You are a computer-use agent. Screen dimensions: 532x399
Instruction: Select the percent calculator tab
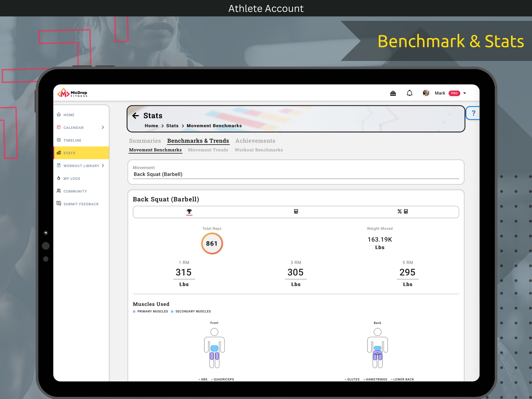(x=403, y=212)
